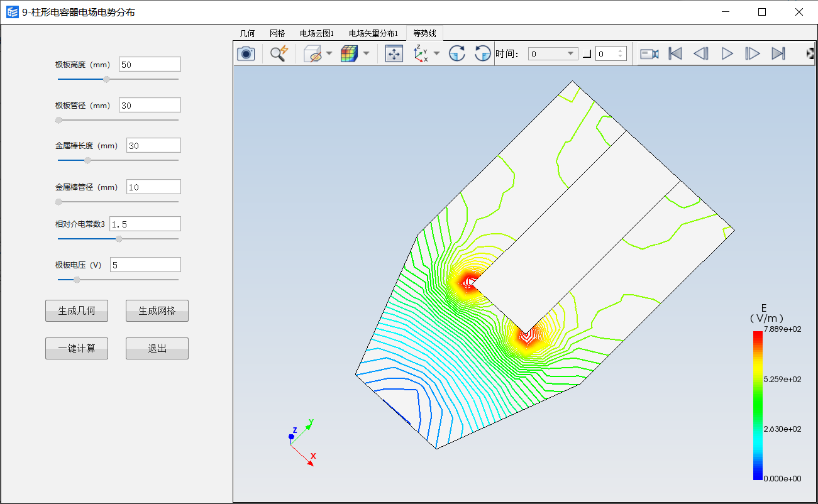Click the toolbar overflow arrow at right edge

[x=810, y=53]
